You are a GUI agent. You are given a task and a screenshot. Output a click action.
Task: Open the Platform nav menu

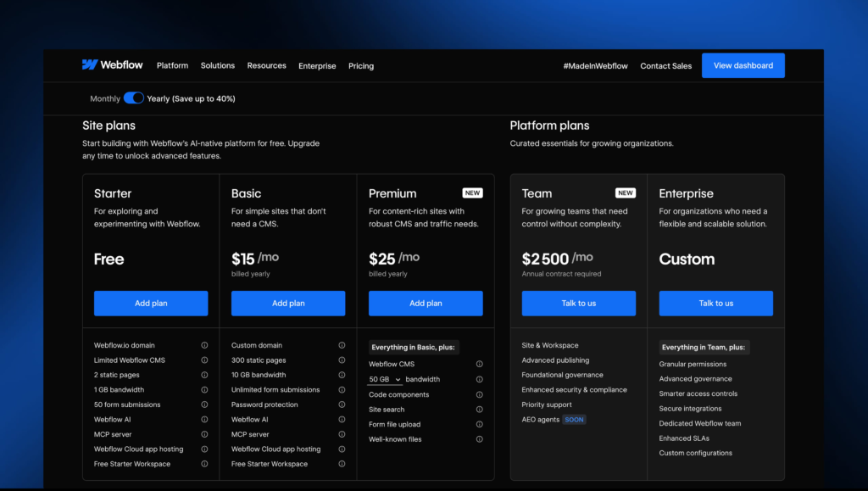pos(172,65)
